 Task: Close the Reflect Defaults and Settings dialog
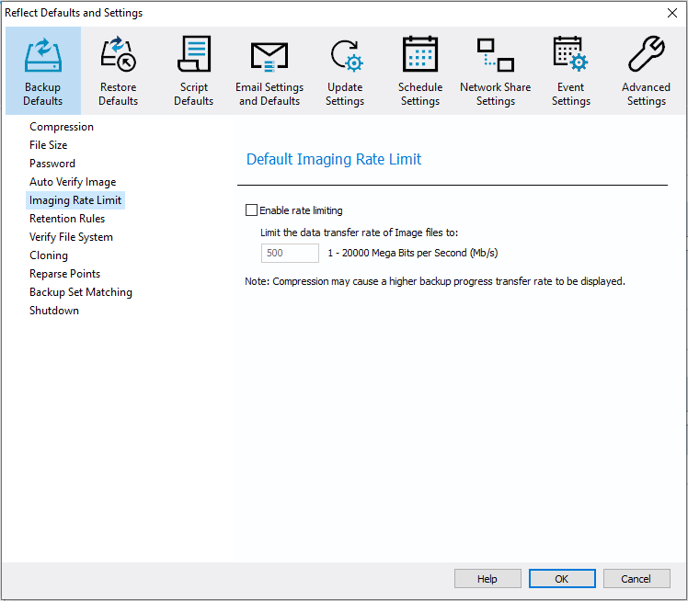pos(672,13)
